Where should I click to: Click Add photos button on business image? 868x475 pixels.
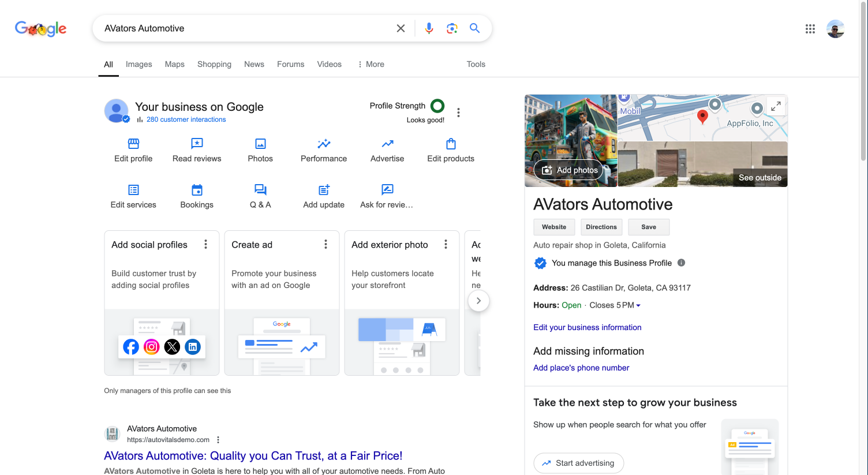[568, 170]
